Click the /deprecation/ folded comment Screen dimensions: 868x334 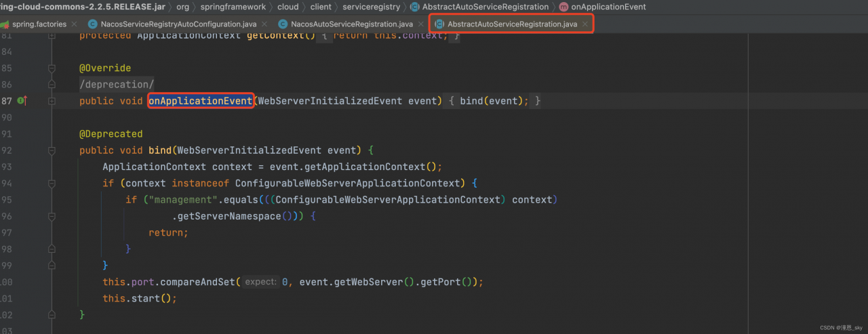point(117,85)
